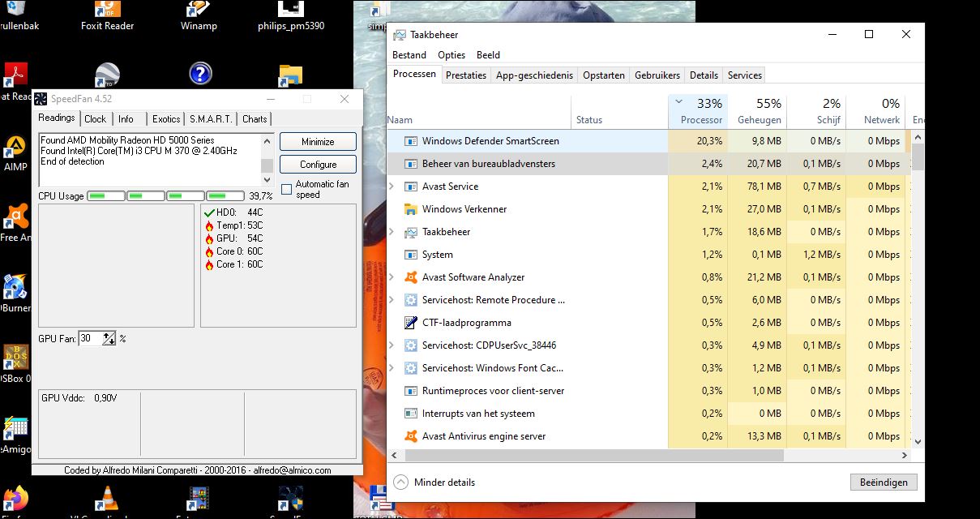980x519 pixels.
Task: Switch to the Gebruikers tab
Action: click(x=657, y=75)
